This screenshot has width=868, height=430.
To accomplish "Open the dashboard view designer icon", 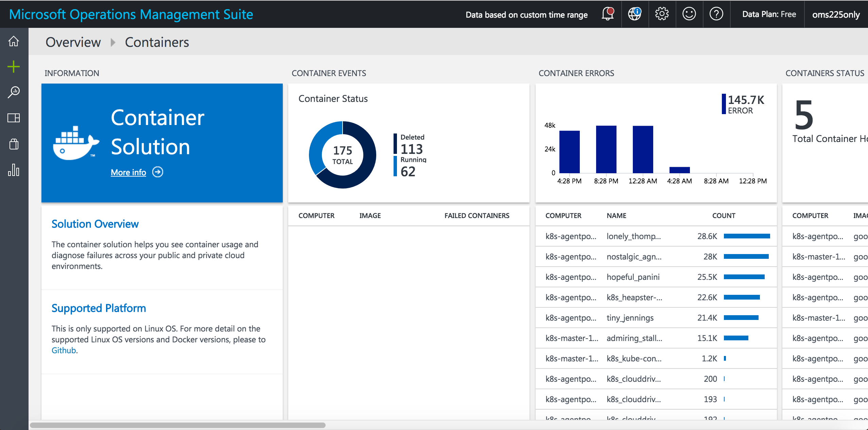I will [14, 118].
